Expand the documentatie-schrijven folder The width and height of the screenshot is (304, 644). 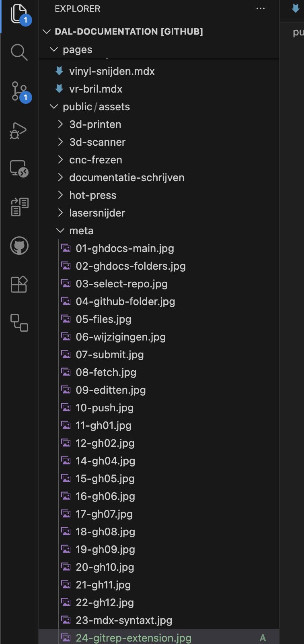127,178
